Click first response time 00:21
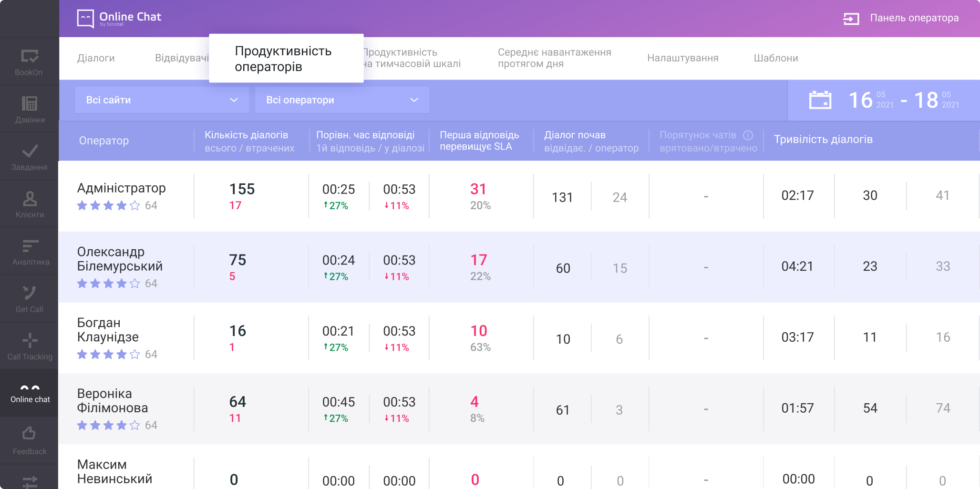Image resolution: width=980 pixels, height=489 pixels. [x=338, y=331]
